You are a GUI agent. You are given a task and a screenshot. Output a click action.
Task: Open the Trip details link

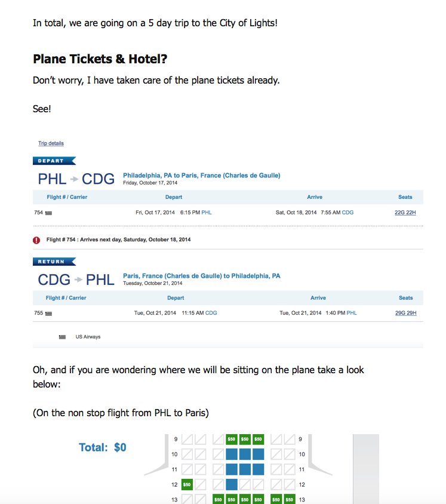51,143
